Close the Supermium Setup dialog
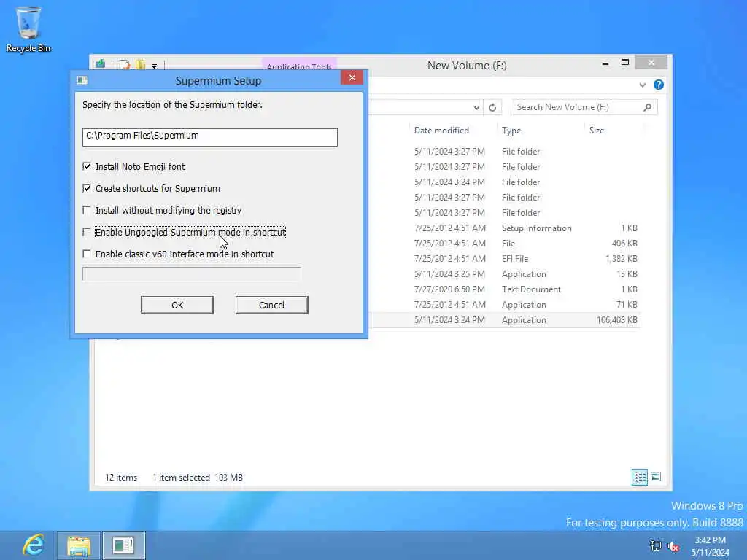 tap(352, 77)
